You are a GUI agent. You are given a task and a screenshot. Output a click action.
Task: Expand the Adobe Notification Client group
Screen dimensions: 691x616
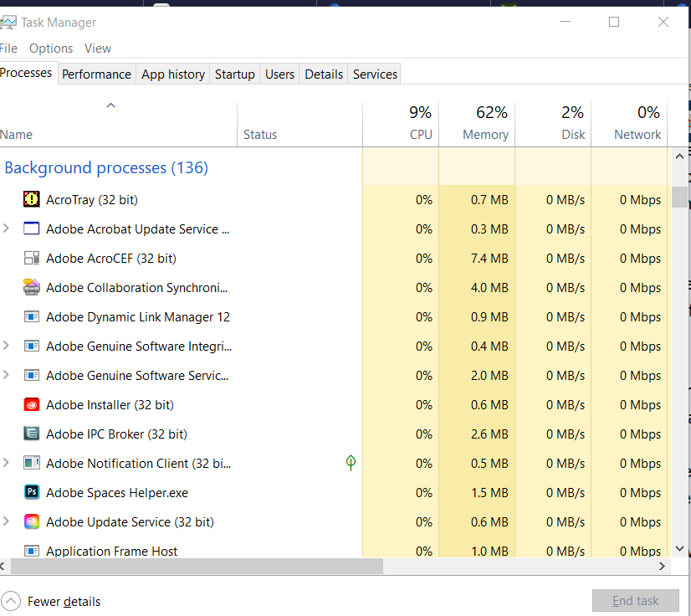coord(6,463)
